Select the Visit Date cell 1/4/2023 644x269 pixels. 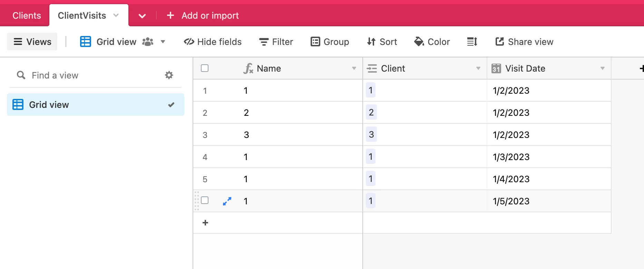pos(549,179)
